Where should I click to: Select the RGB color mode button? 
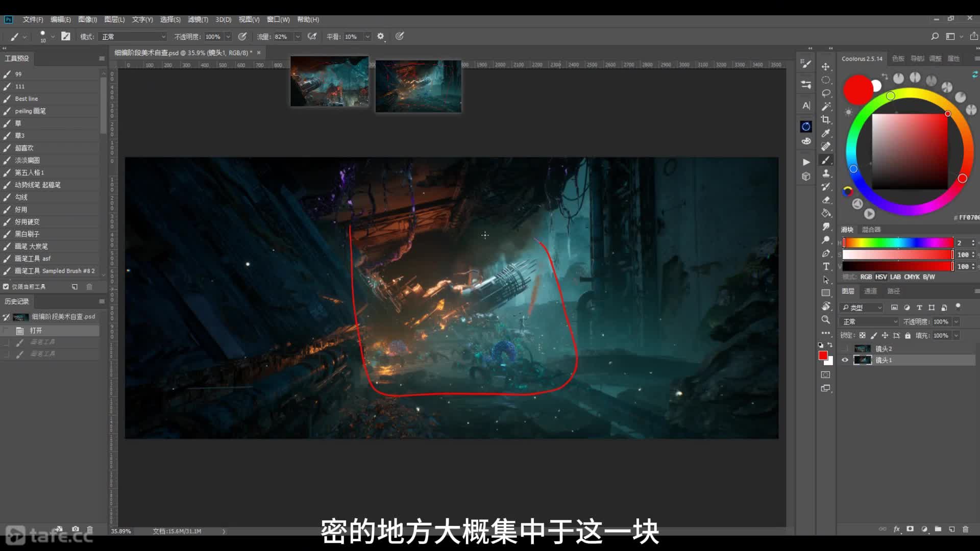[866, 277]
